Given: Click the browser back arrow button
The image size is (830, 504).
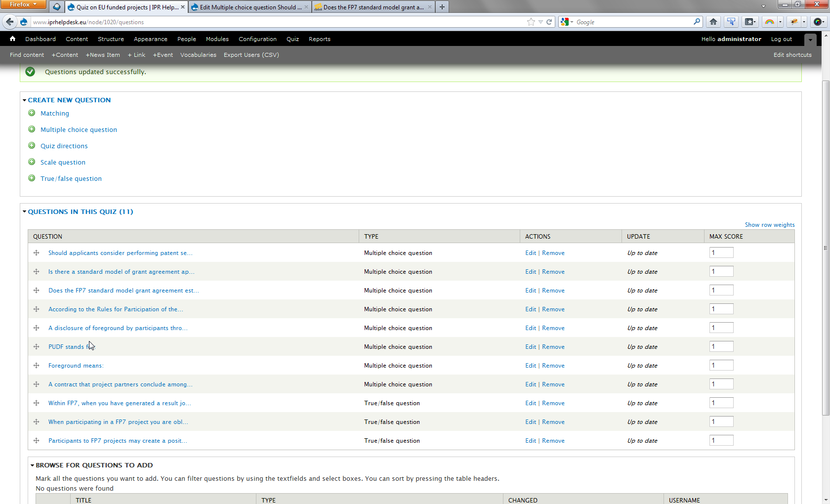Looking at the screenshot, I should click(x=10, y=22).
